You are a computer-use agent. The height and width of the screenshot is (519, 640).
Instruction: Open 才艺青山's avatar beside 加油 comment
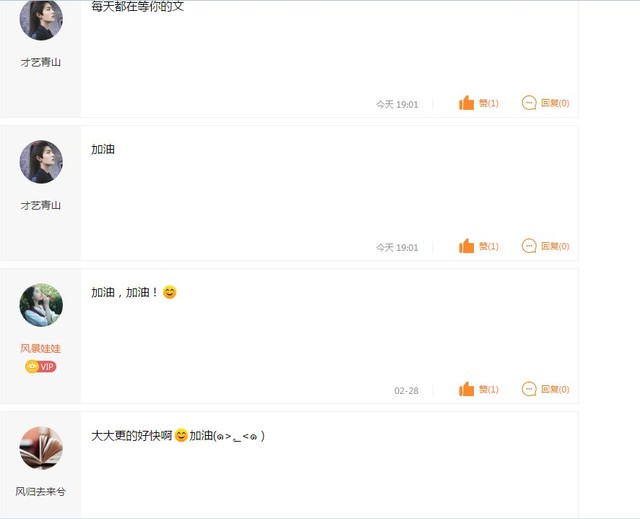click(41, 162)
